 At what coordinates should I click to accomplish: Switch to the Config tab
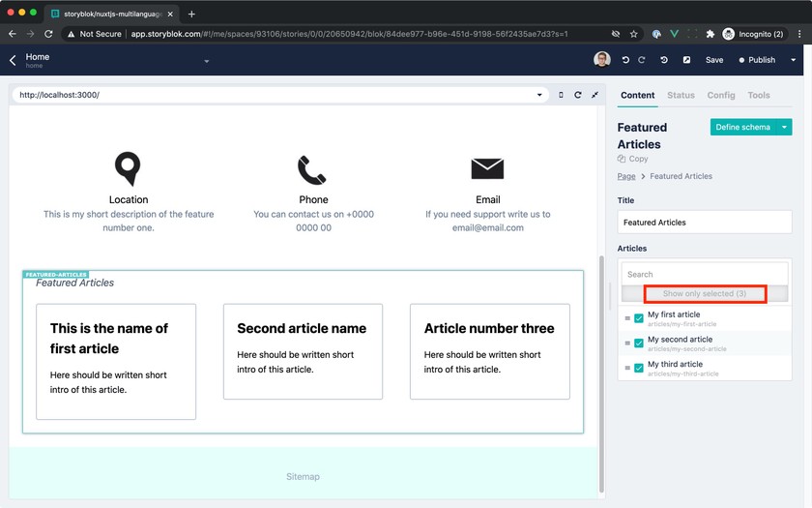(x=721, y=96)
